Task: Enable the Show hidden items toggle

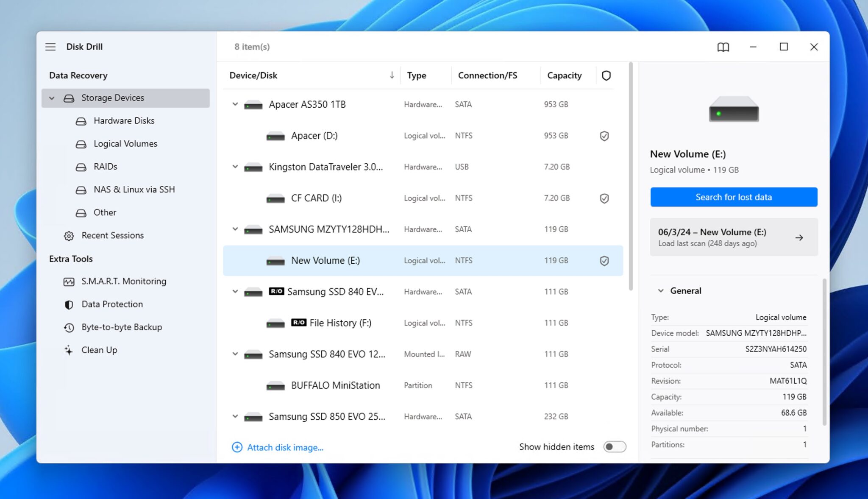Action: [615, 447]
